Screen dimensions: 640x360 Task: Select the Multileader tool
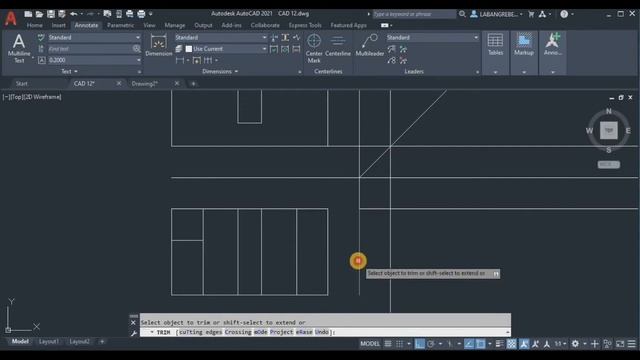[x=369, y=45]
